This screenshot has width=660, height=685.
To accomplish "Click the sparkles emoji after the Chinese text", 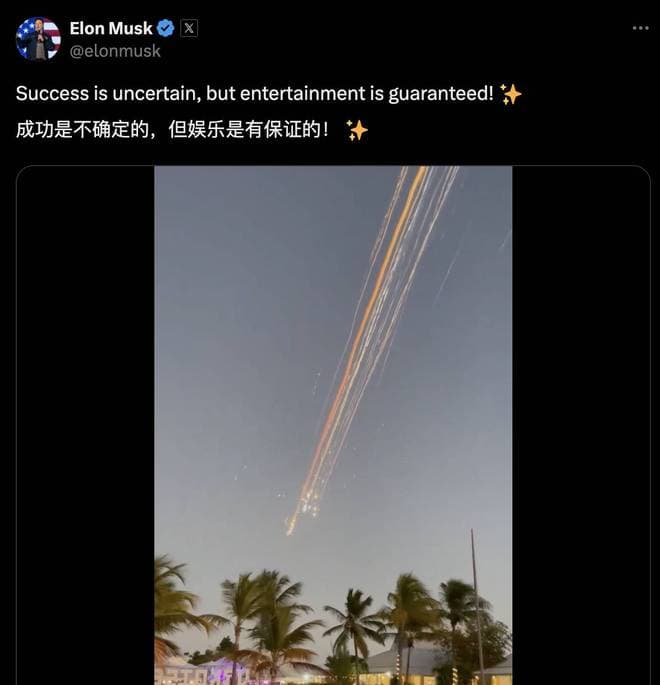I will coord(357,130).
